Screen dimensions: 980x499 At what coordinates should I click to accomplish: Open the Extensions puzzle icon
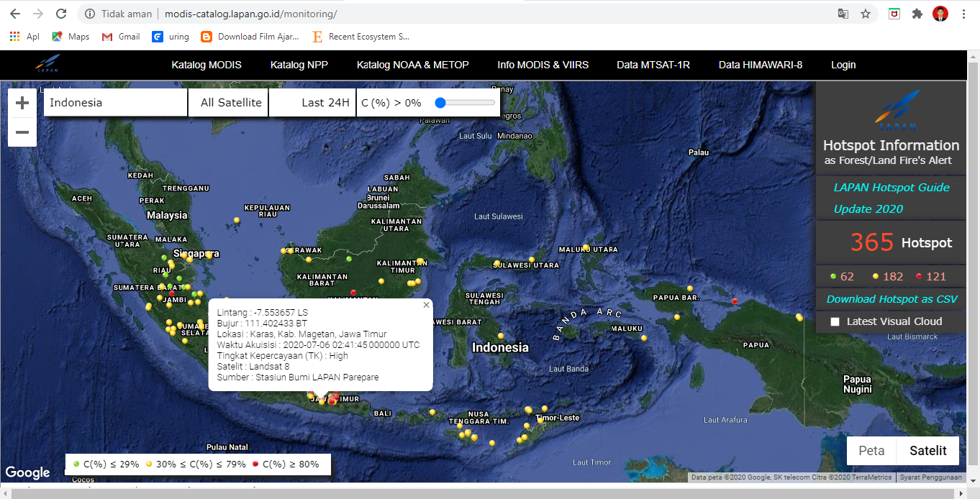tap(917, 14)
